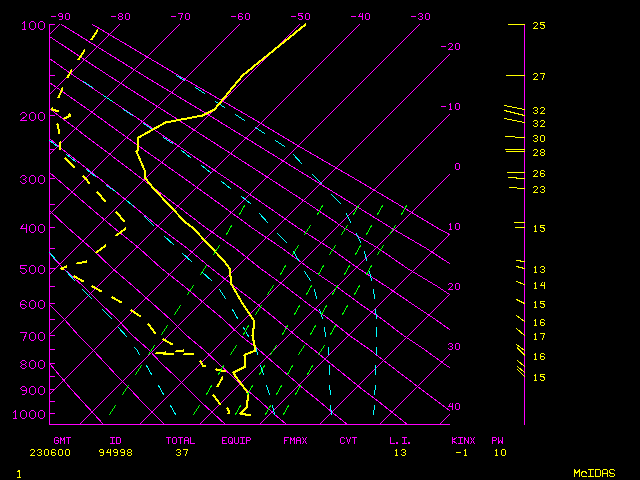
Task: Click the wind speed label 23
Action: [x=538, y=189]
